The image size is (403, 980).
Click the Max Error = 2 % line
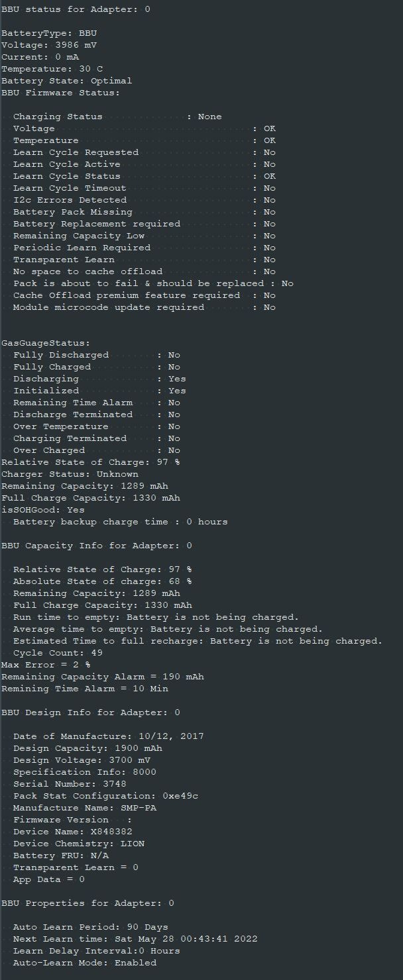(x=46, y=665)
